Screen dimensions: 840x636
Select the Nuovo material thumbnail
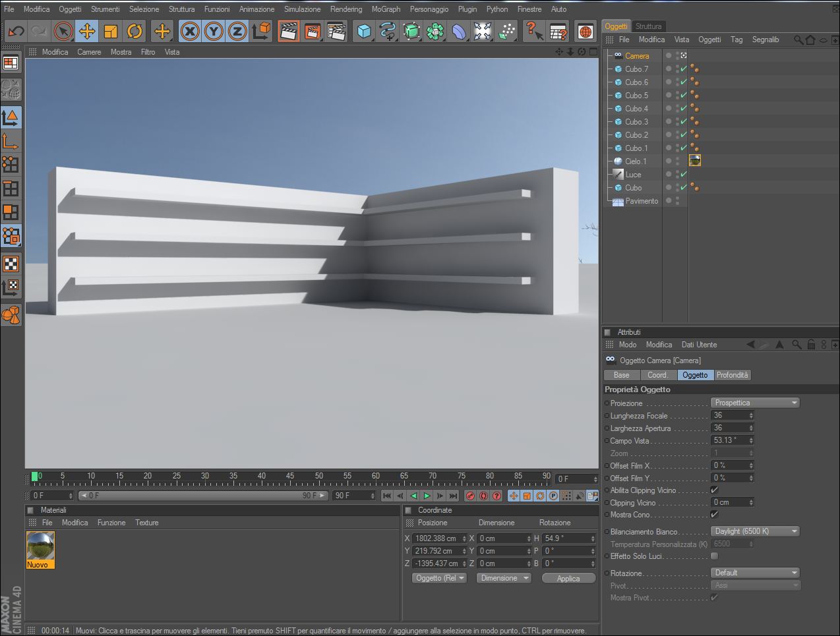(x=40, y=550)
